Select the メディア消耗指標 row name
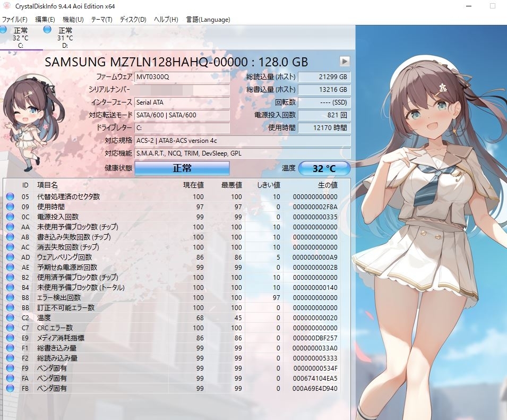 pyautogui.click(x=61, y=338)
